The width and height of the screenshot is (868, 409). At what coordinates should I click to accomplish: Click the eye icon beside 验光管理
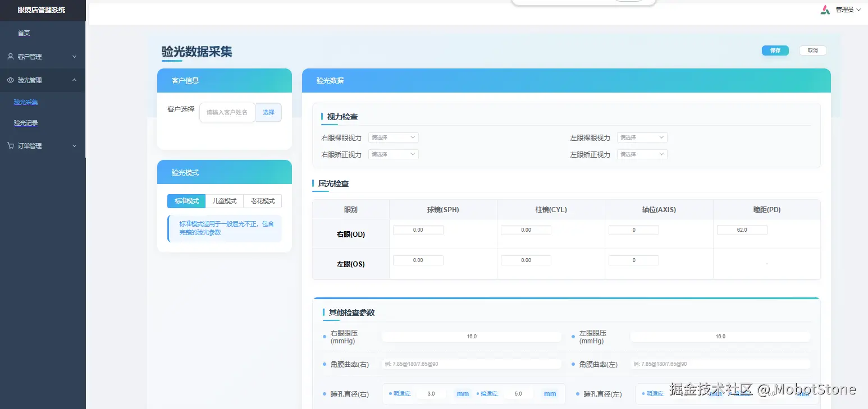tap(11, 80)
